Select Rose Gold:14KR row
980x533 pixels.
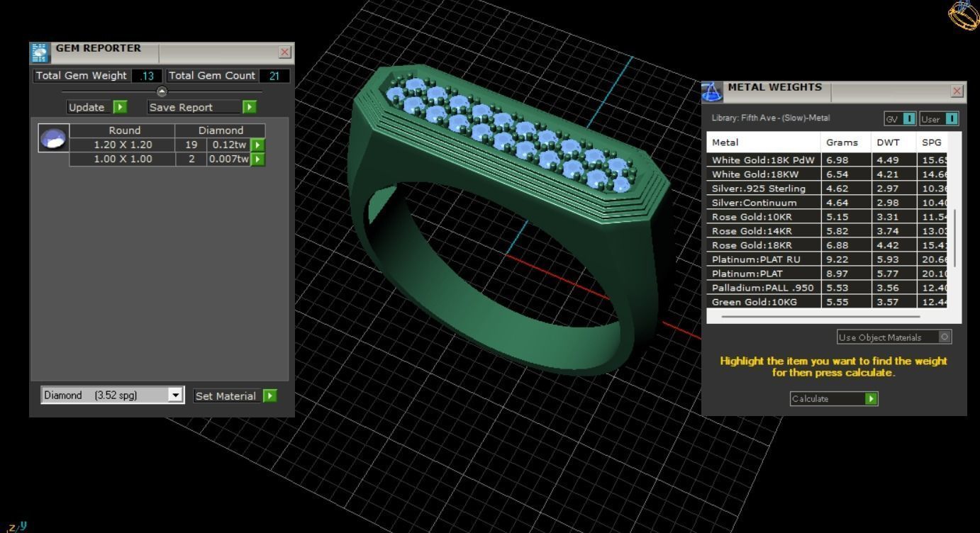[827, 231]
